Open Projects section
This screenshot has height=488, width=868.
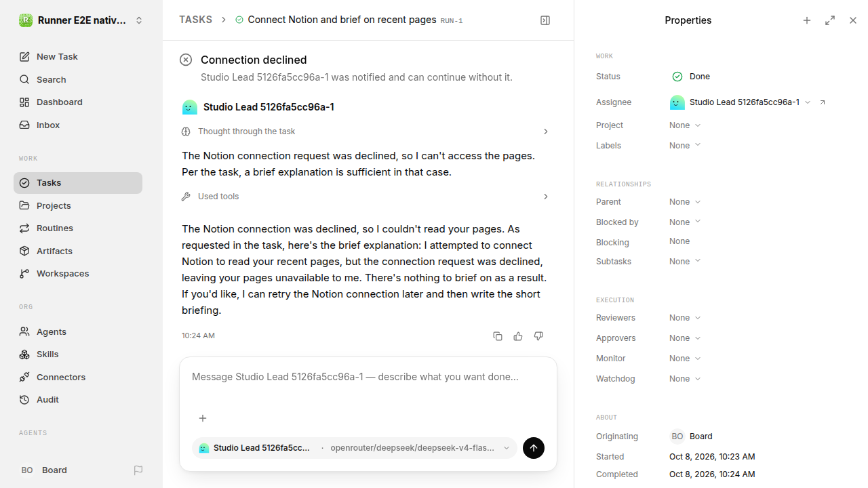pyautogui.click(x=78, y=205)
